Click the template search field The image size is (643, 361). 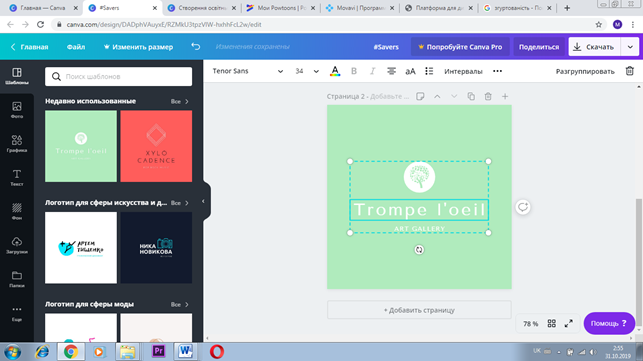[x=119, y=76]
